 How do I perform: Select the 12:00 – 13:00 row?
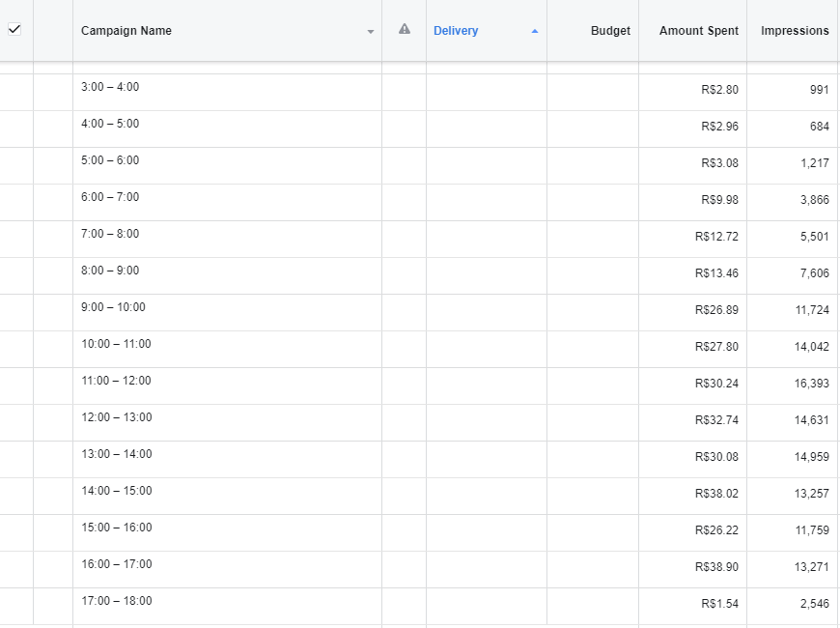[116, 417]
